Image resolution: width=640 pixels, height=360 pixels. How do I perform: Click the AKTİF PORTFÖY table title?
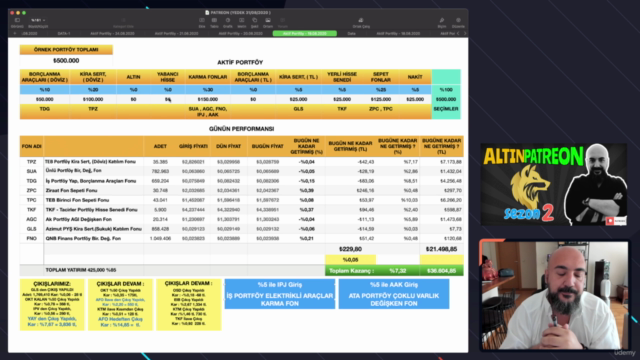240,62
